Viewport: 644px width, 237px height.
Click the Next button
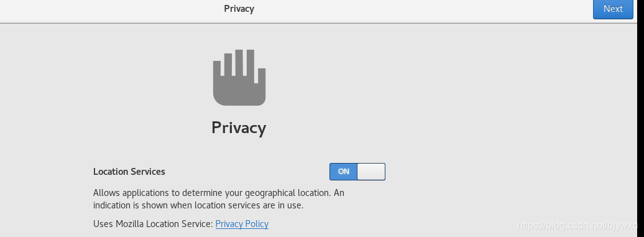point(613,9)
